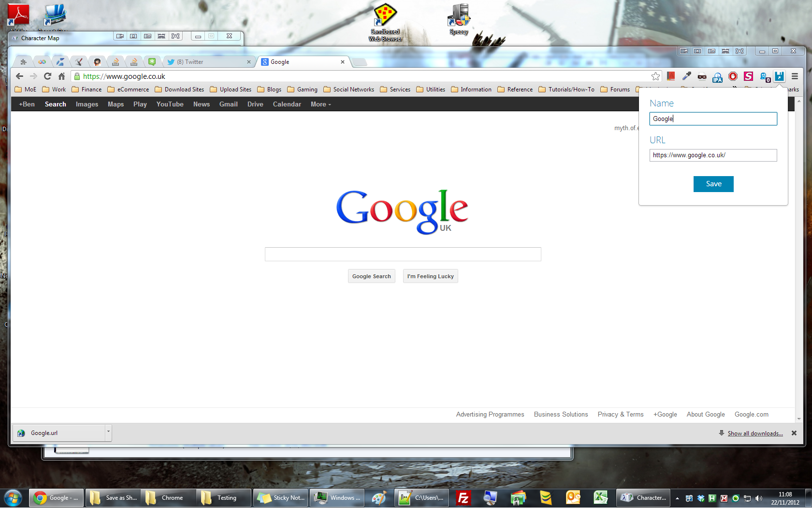Click the Google Search button

371,276
